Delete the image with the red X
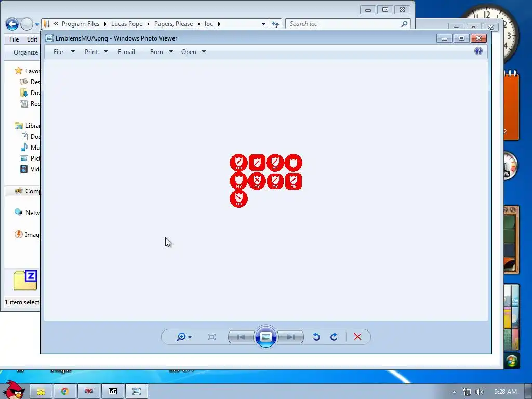The height and width of the screenshot is (399, 532). click(x=357, y=337)
